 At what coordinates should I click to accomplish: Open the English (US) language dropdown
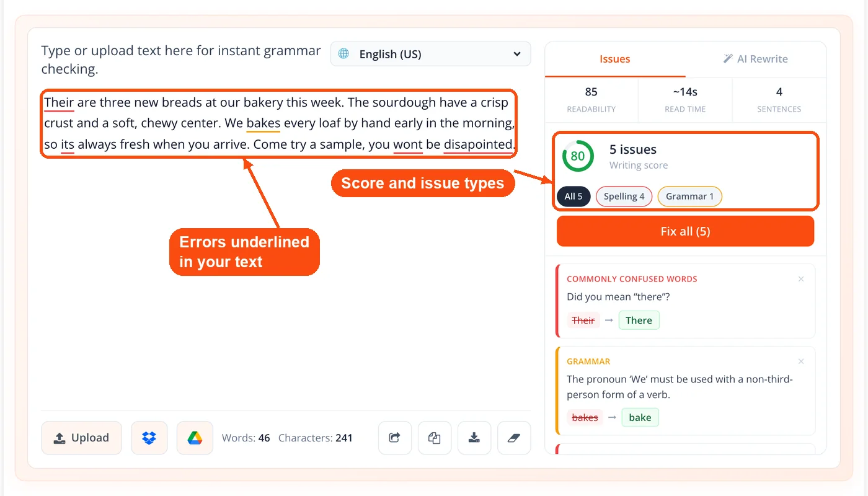pos(431,54)
